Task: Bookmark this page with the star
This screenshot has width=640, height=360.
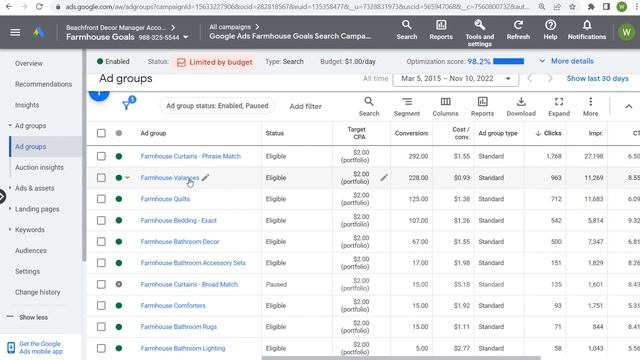Action: pos(572,7)
